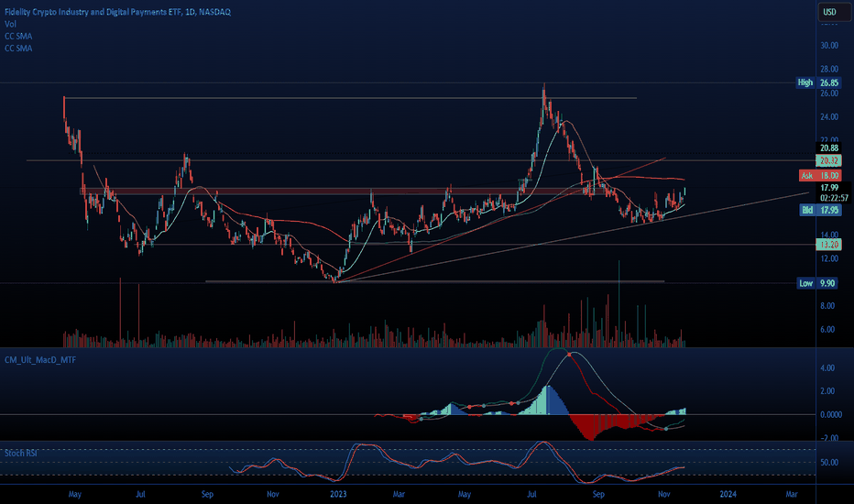This screenshot has height=504, width=854.
Task: Click the Nov 2022 time axis label
Action: 272,494
